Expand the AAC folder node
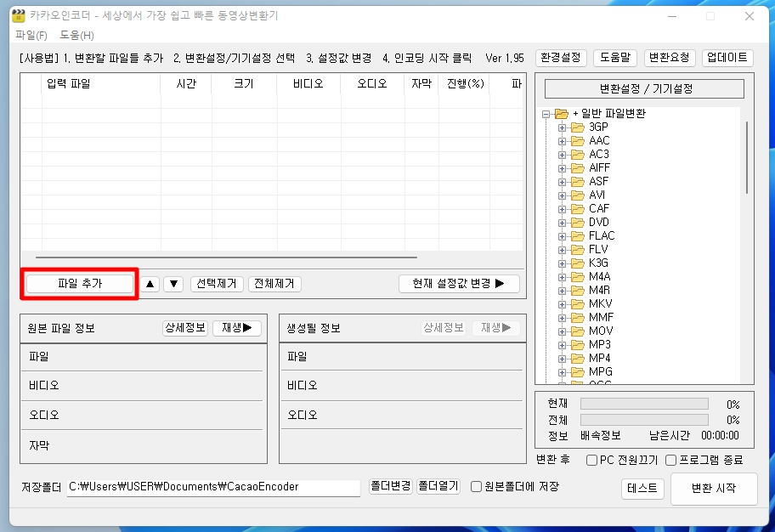Screen dimensions: 775x532 [562, 141]
